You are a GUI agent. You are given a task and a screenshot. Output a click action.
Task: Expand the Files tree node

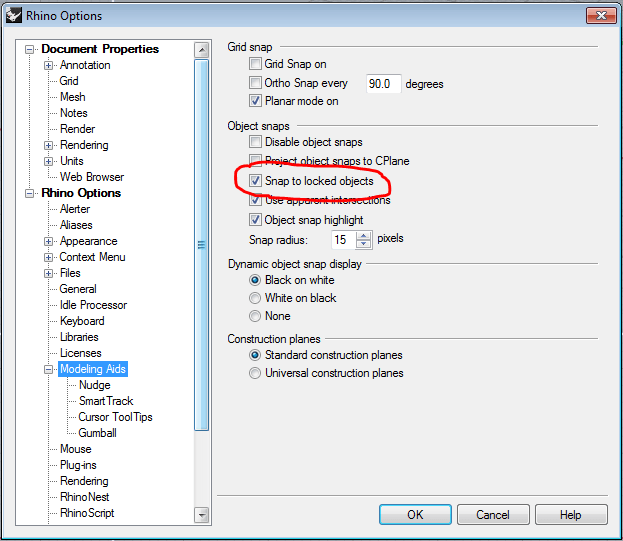(48, 273)
